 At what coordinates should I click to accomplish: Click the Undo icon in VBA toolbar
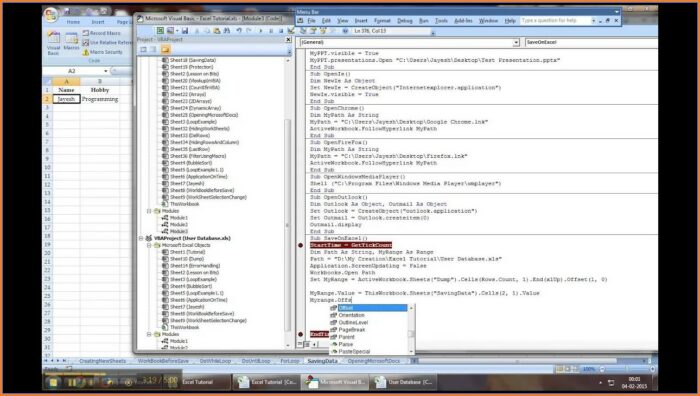click(239, 30)
